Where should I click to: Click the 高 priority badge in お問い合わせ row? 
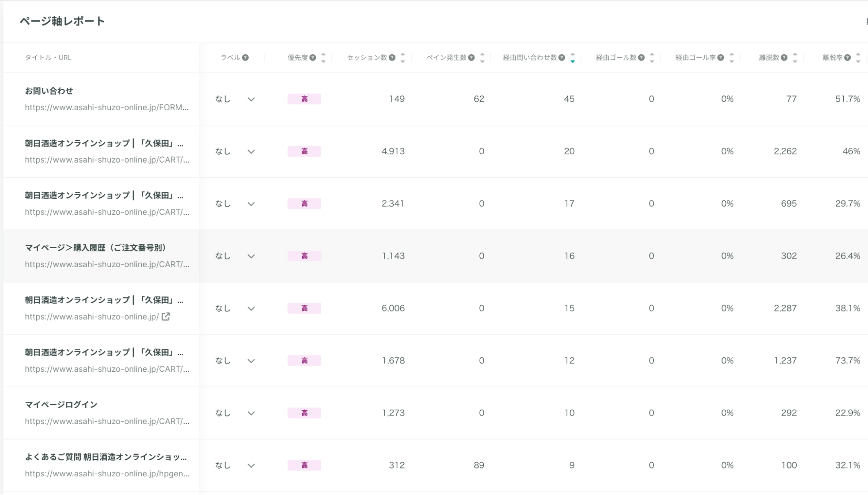pyautogui.click(x=304, y=99)
